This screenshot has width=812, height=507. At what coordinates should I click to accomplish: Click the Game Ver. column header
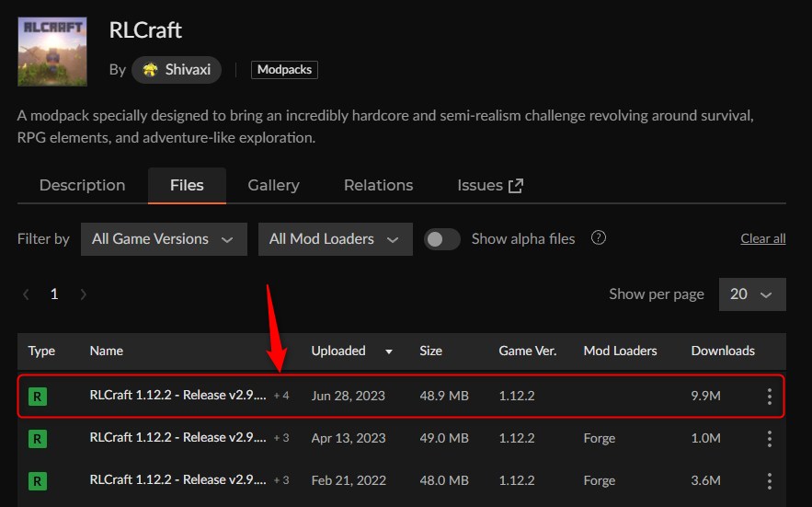528,351
